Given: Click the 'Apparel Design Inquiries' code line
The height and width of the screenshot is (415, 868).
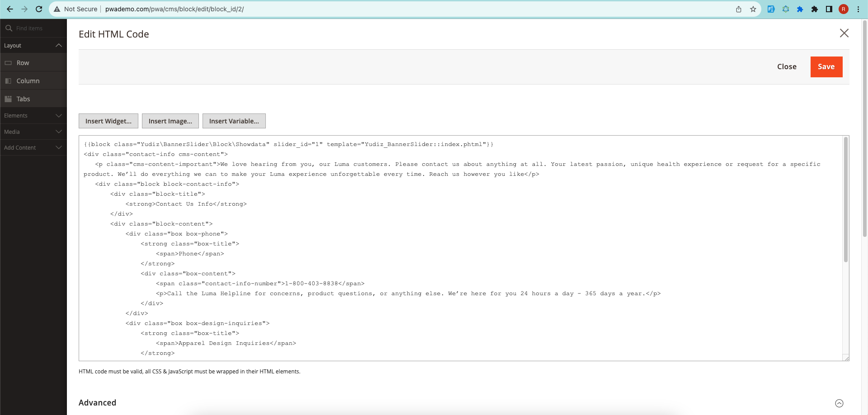Looking at the screenshot, I should (x=226, y=343).
